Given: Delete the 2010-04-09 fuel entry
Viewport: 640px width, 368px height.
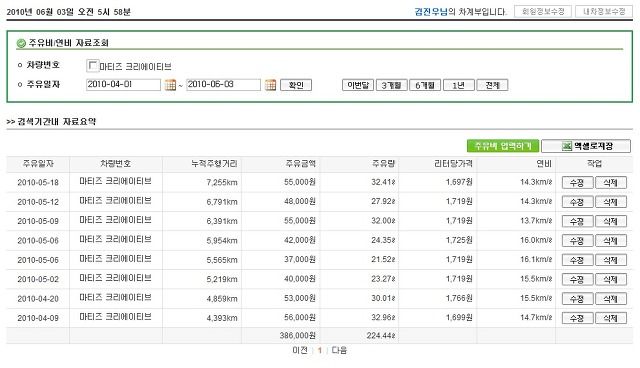Looking at the screenshot, I should pyautogui.click(x=611, y=318).
